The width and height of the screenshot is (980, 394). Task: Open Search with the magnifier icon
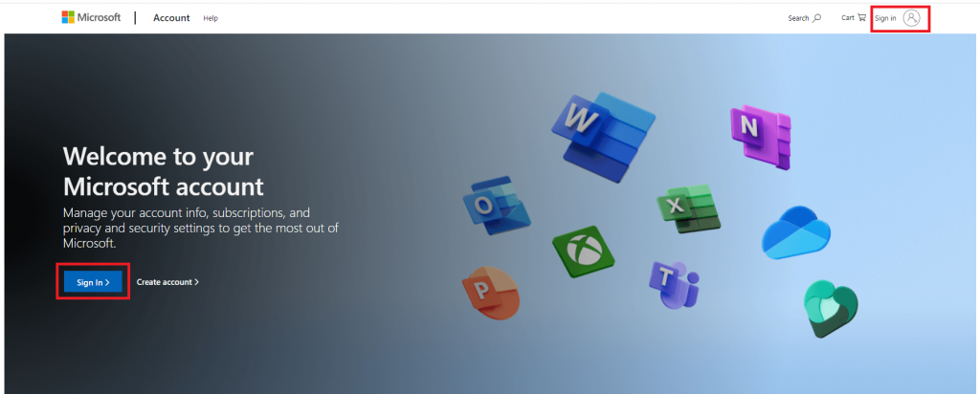[804, 18]
